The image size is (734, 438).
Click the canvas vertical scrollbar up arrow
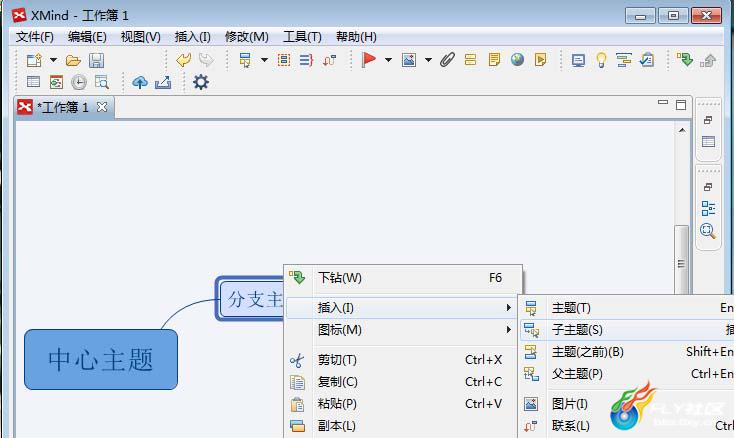(682, 130)
